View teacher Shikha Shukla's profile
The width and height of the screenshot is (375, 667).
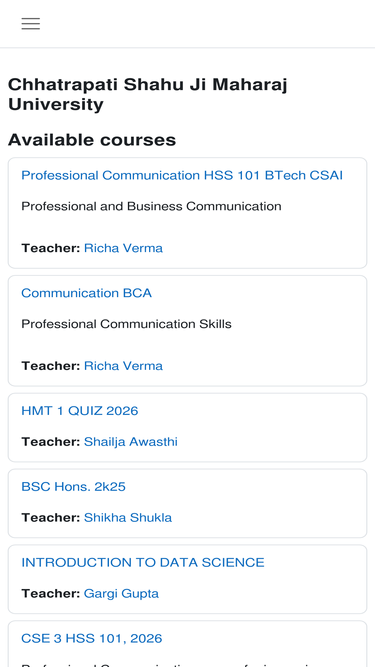(x=128, y=517)
